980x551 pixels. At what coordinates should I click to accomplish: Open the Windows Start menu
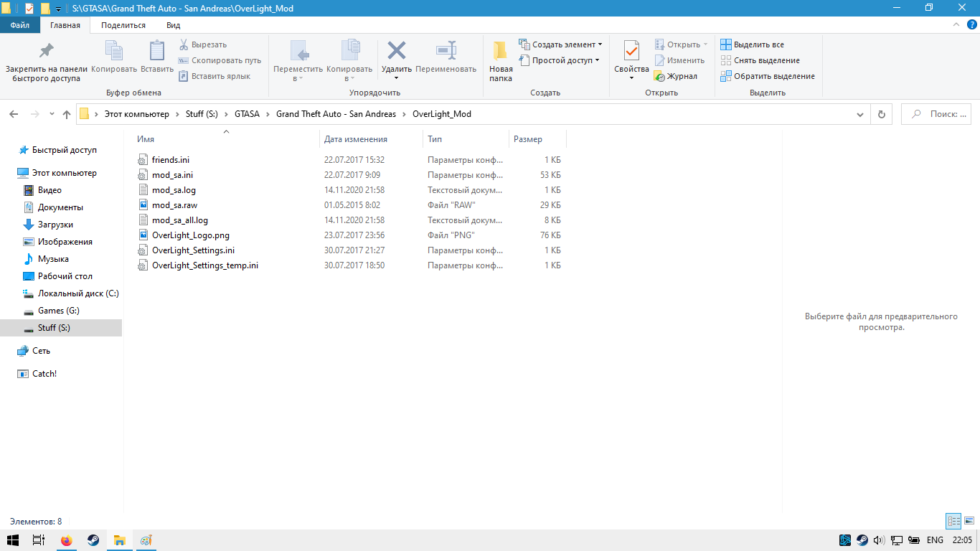[13, 540]
